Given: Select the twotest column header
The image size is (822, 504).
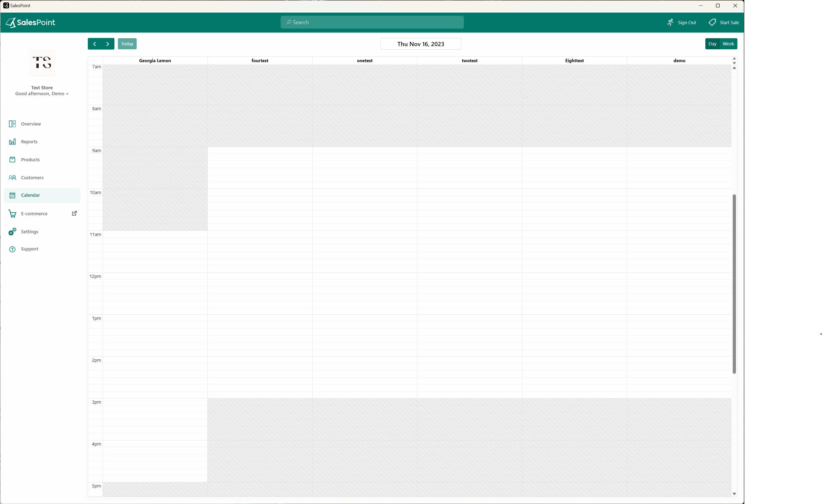Looking at the screenshot, I should (x=469, y=61).
